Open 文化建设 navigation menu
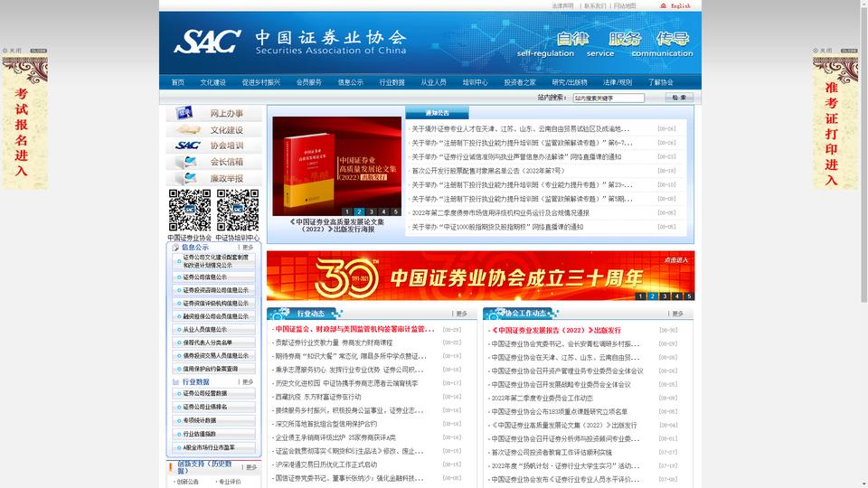 click(x=212, y=82)
